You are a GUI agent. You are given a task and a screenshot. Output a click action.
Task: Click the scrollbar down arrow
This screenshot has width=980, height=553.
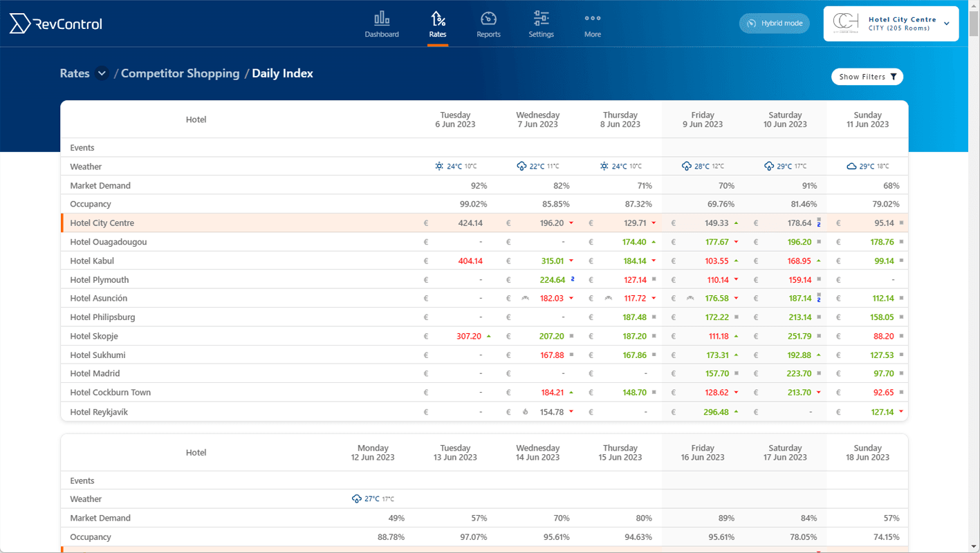click(974, 547)
